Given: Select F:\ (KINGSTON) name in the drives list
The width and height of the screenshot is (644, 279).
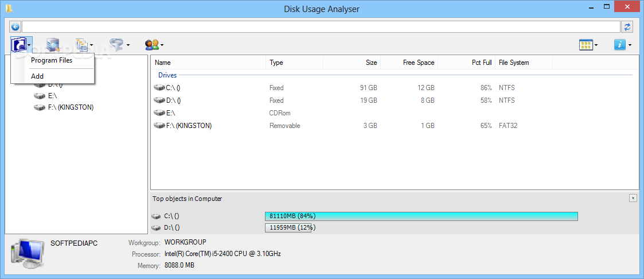Looking at the screenshot, I should pos(189,125).
